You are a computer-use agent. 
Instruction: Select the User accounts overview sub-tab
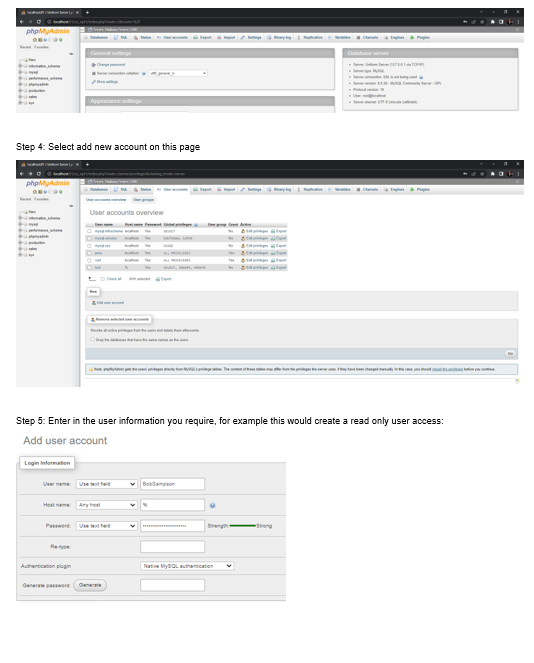106,200
